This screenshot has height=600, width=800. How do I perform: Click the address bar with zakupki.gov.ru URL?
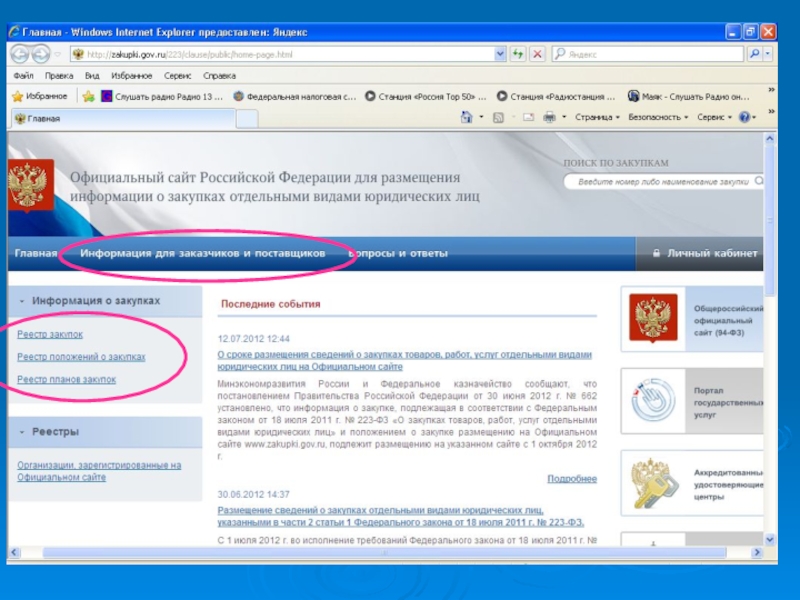click(x=282, y=54)
